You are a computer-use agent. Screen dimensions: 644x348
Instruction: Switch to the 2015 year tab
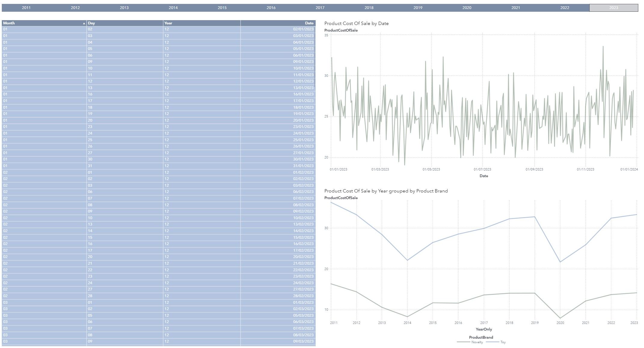coord(222,8)
